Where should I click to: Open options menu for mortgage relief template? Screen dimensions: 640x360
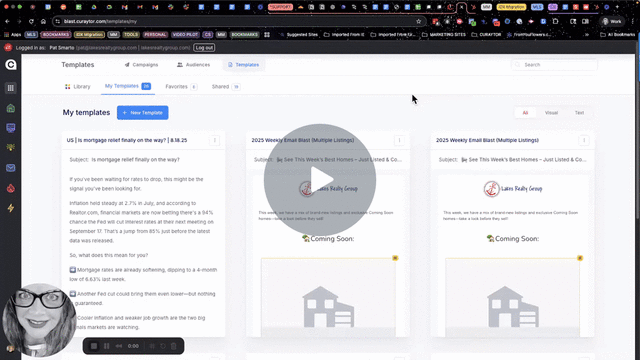pos(215,140)
